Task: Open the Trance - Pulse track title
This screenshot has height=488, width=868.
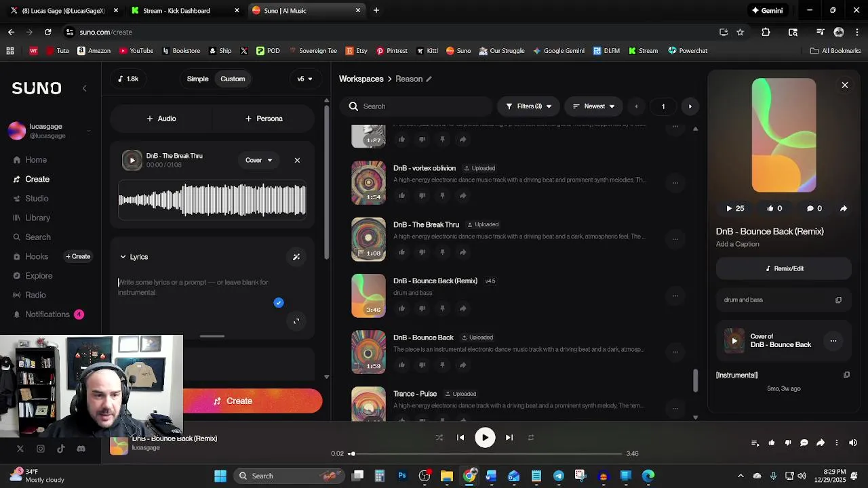Action: [x=415, y=394]
